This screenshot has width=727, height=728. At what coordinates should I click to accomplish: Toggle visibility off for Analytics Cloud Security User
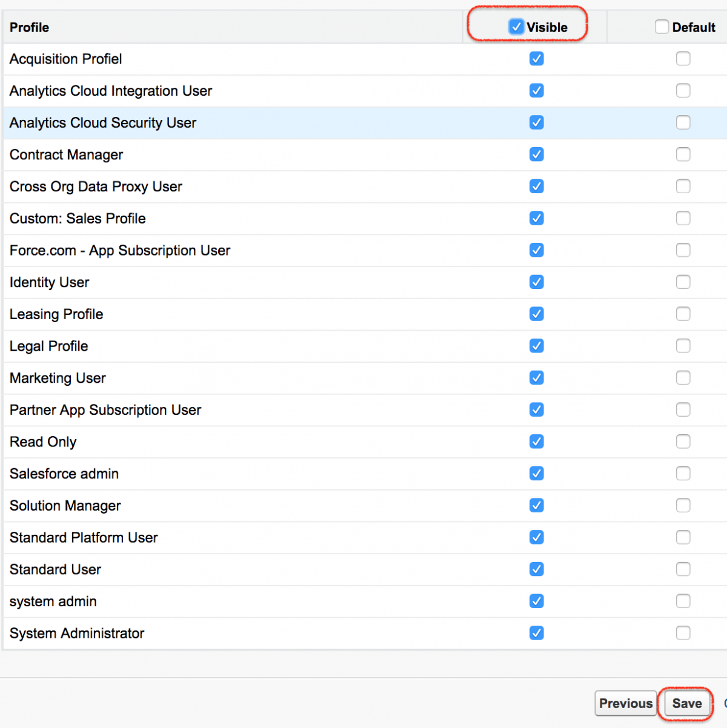[x=537, y=122]
